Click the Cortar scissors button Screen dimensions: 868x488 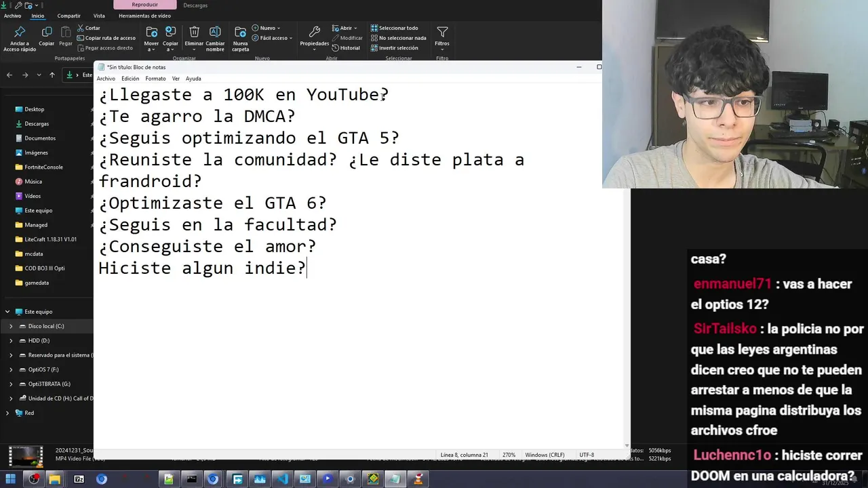89,28
